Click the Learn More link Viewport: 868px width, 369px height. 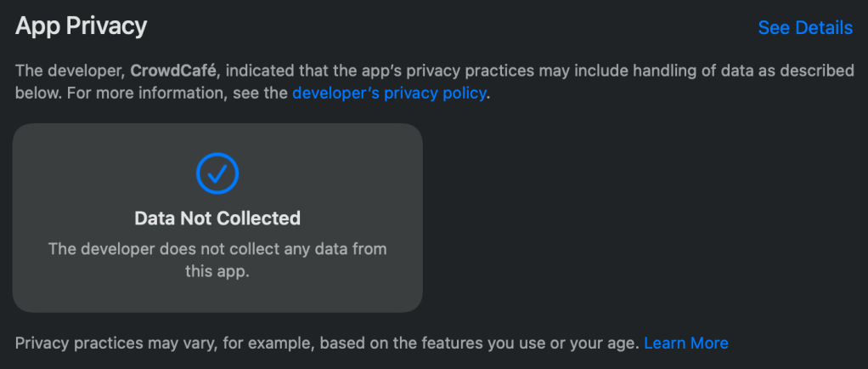(685, 343)
